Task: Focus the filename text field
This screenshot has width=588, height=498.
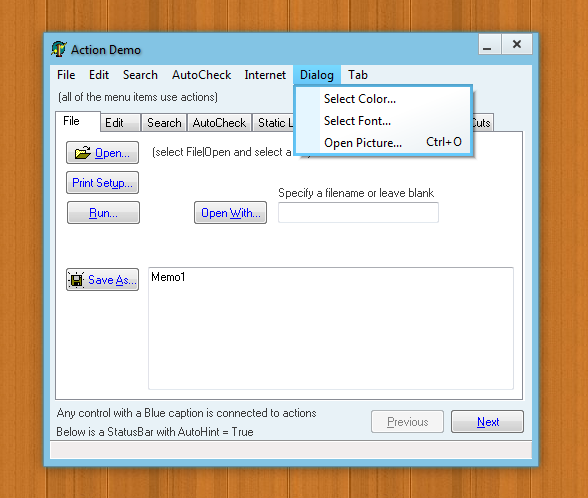Action: (358, 212)
